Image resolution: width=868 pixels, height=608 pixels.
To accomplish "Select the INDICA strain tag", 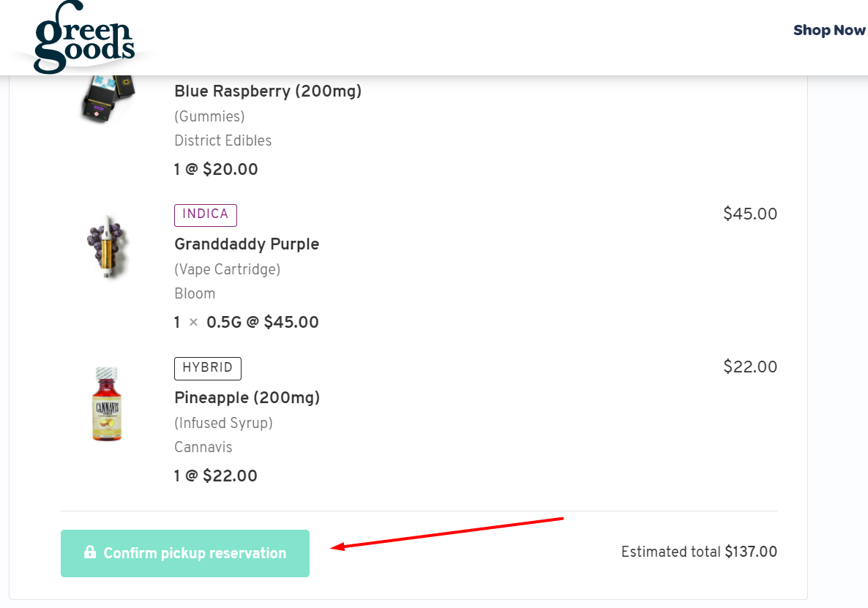I will tap(205, 214).
